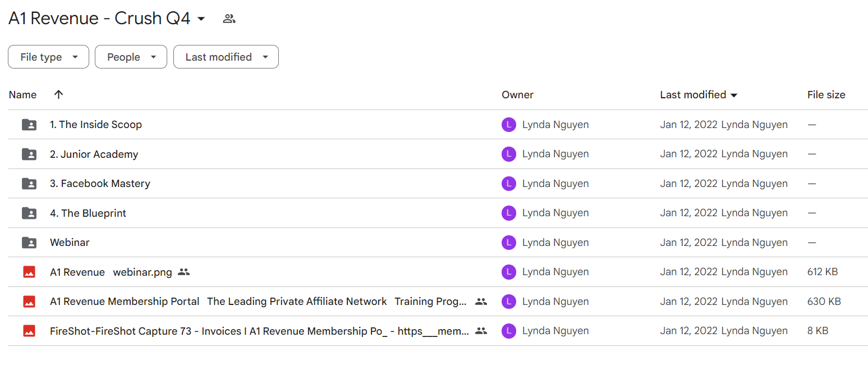Viewport: 868px width, 383px height.
Task: Click owner avatar in the Webinar row
Action: click(x=508, y=243)
